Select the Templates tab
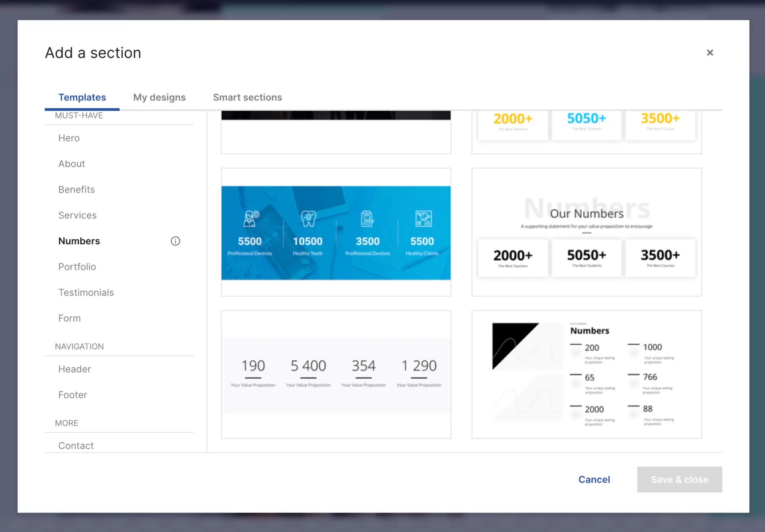 pos(82,97)
